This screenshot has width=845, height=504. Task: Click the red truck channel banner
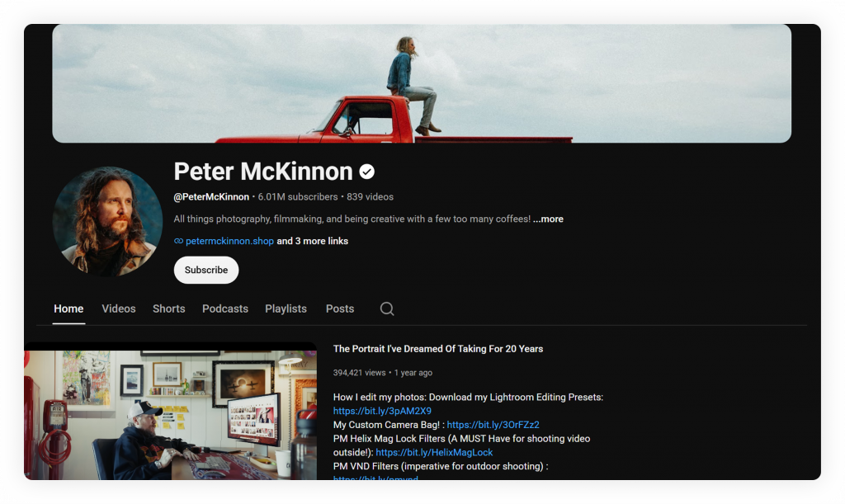pyautogui.click(x=422, y=83)
